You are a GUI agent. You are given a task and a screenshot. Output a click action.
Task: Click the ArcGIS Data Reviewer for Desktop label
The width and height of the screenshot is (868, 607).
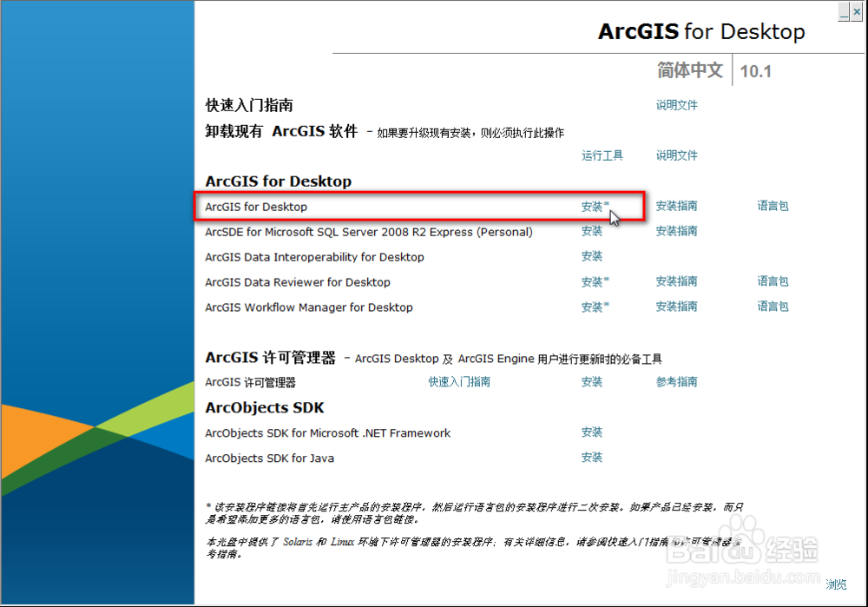point(297,282)
